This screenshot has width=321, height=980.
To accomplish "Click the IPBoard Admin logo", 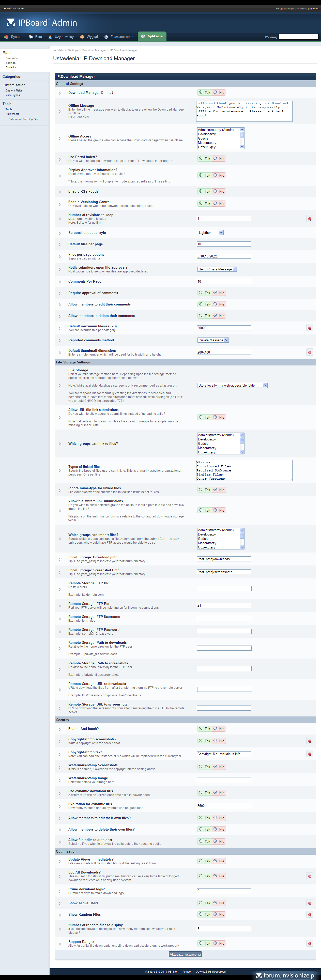I will [42, 23].
